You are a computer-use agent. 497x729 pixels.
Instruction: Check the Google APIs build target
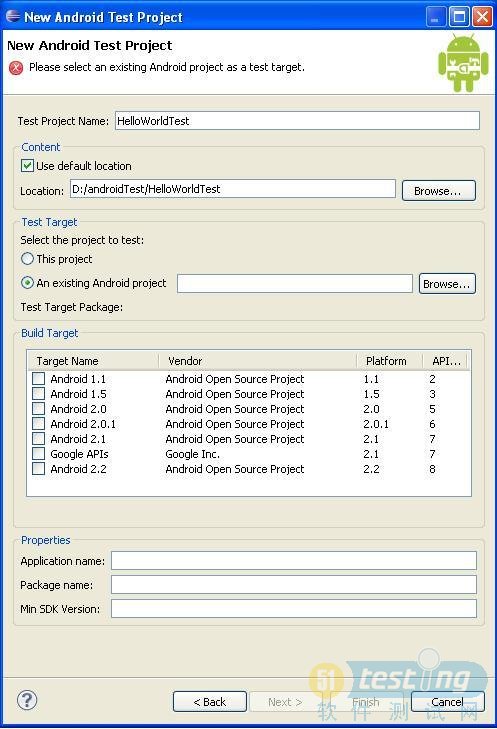39,453
